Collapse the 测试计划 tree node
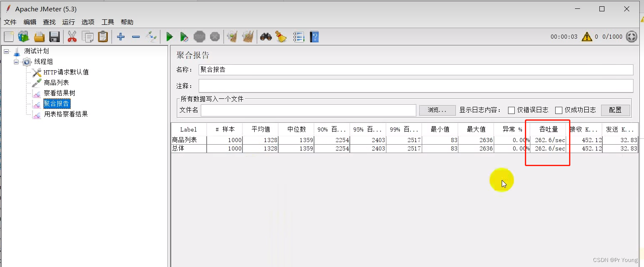This screenshot has width=644, height=267. pos(6,51)
